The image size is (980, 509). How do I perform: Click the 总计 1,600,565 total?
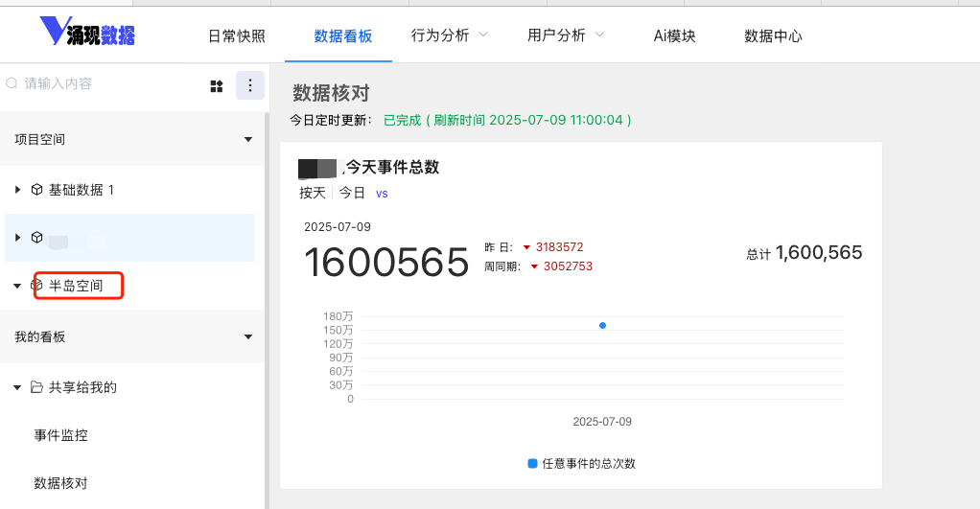click(x=805, y=253)
